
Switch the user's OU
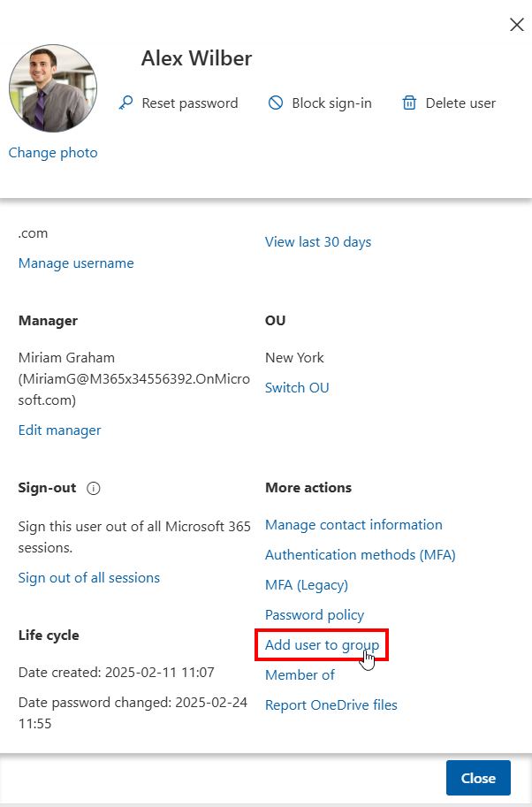tap(297, 388)
